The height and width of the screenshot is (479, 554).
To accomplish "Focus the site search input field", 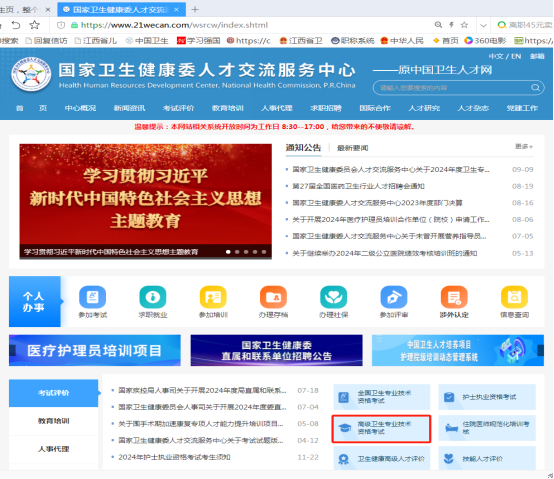I will click(452, 88).
